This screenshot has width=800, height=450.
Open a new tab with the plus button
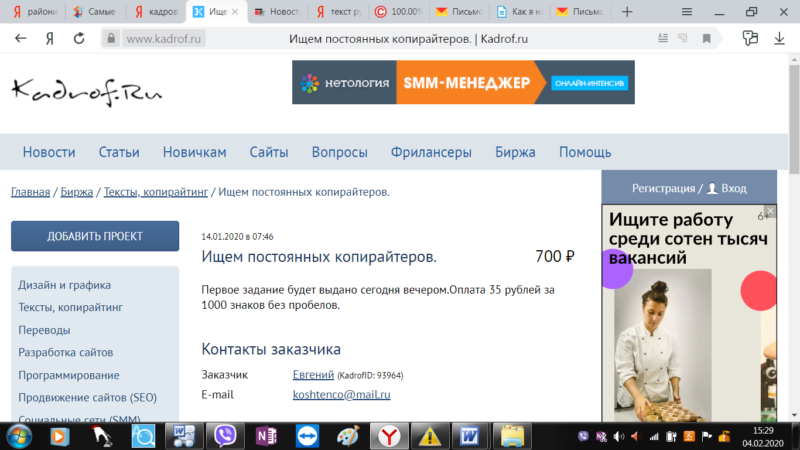click(627, 12)
